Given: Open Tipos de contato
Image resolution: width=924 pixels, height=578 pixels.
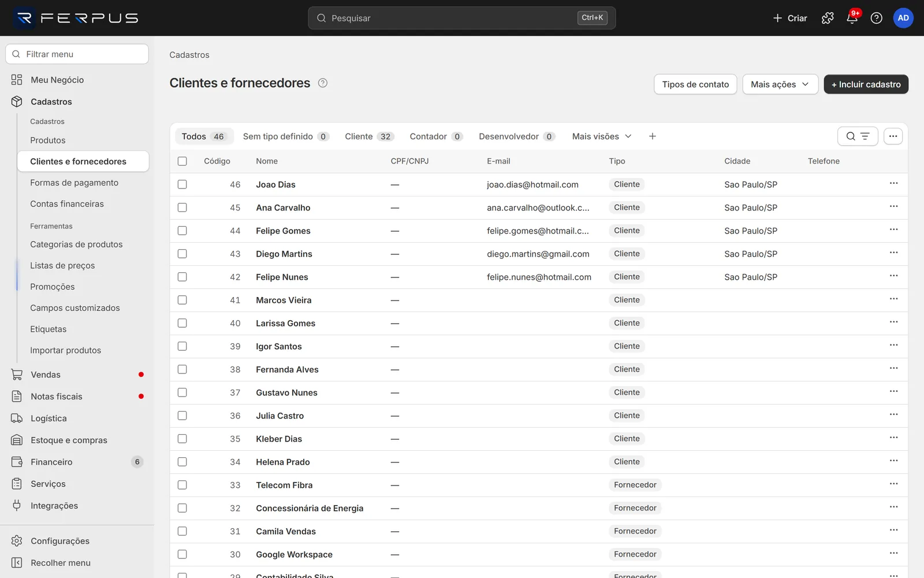Looking at the screenshot, I should point(695,84).
